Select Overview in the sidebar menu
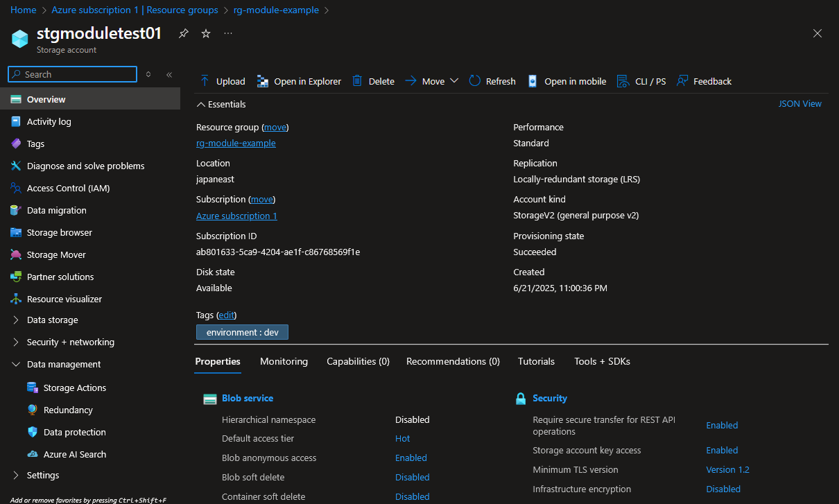This screenshot has height=504, width=839. [90, 99]
